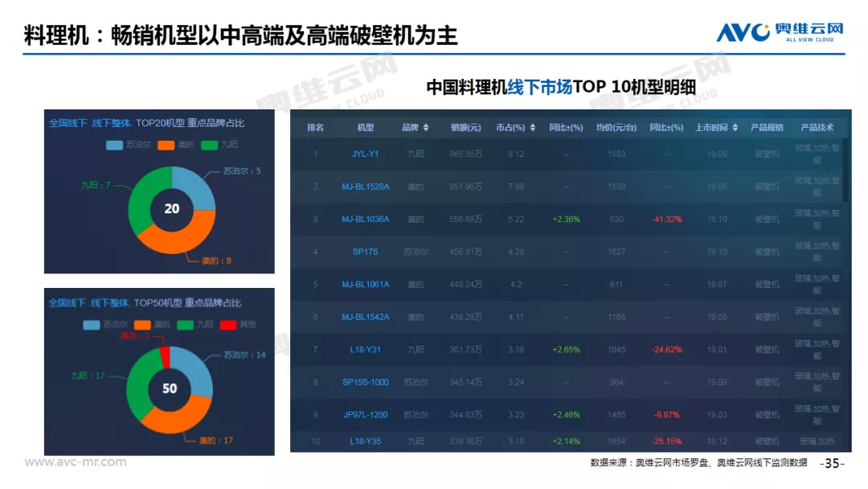Click the 机型 column header
The width and height of the screenshot is (868, 489).
tap(366, 127)
